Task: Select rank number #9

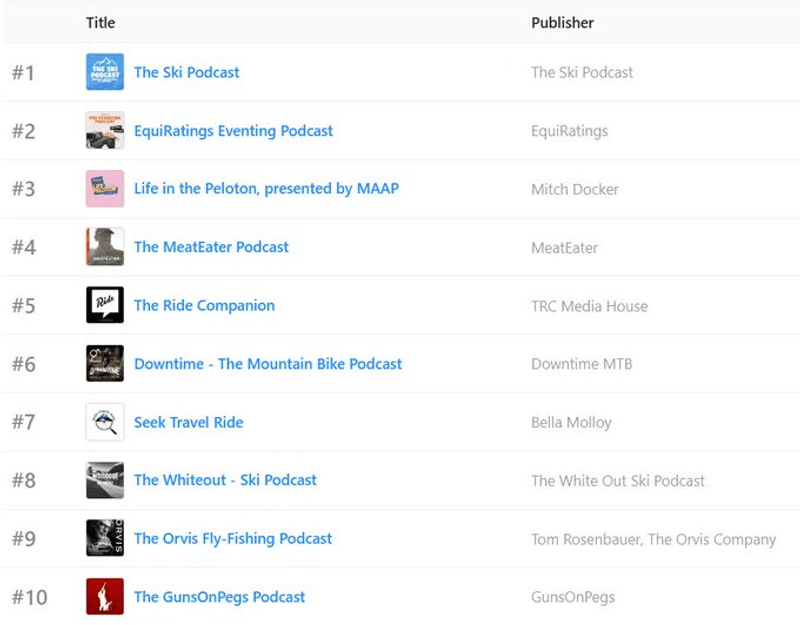Action: [x=23, y=539]
